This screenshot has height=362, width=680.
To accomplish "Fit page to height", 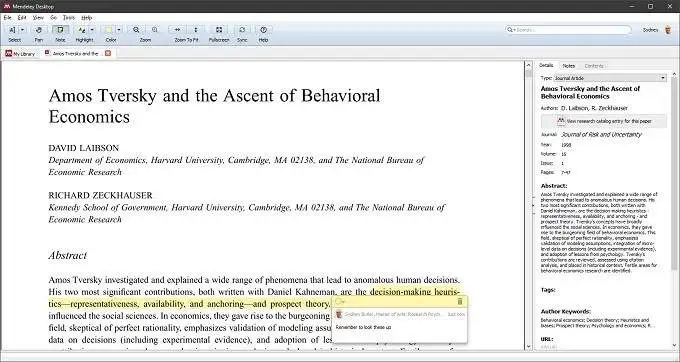I will click(196, 30).
